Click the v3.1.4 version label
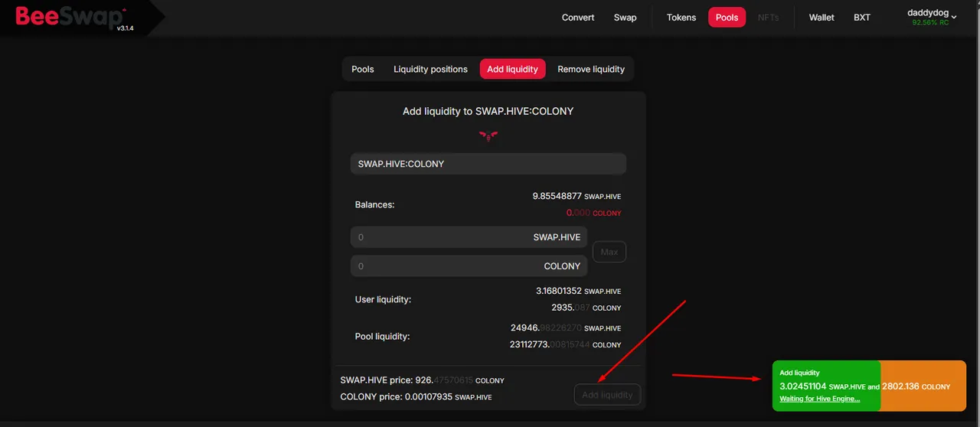The image size is (980, 427). (x=125, y=28)
